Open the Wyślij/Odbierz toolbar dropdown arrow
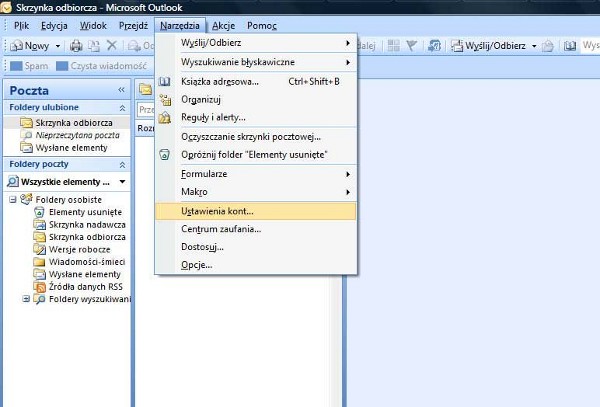The width and height of the screenshot is (600, 407). [x=534, y=46]
